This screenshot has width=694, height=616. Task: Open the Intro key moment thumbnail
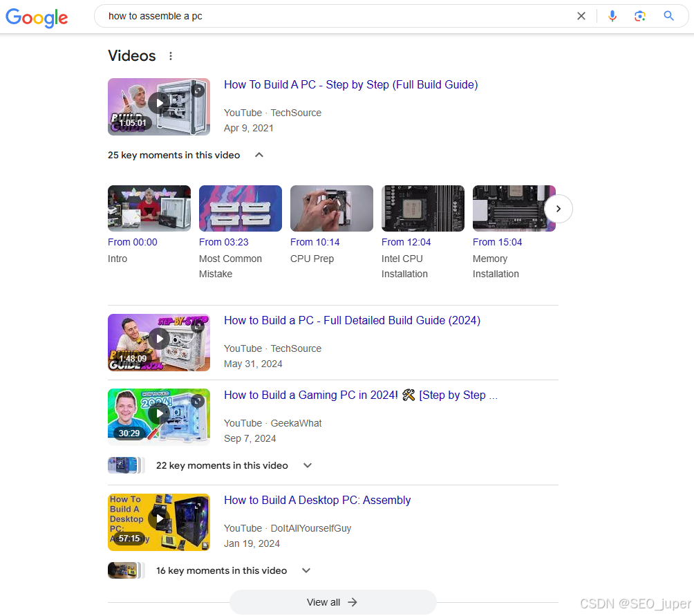[x=149, y=208]
